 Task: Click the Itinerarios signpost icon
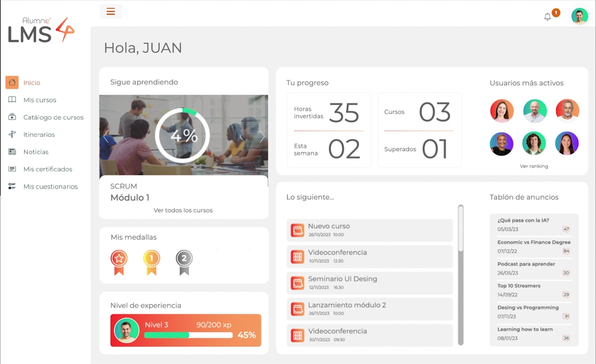click(x=12, y=135)
